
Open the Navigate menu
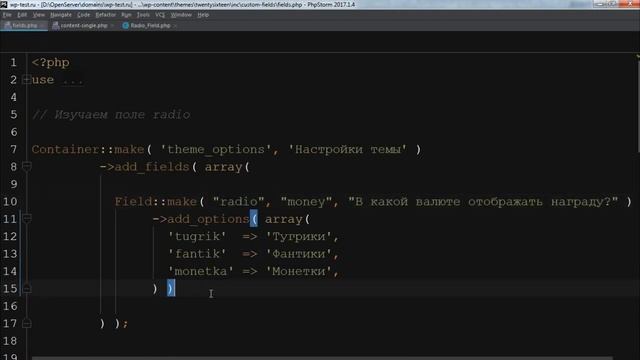[61, 15]
